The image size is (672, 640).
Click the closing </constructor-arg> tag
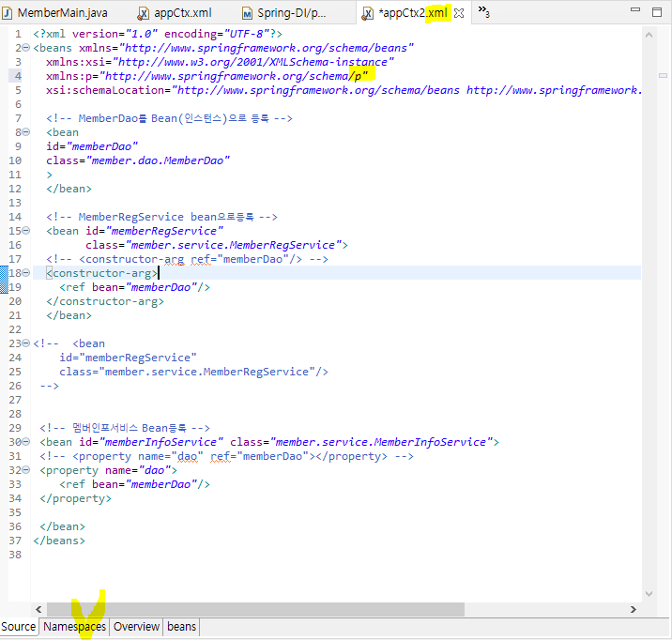[x=105, y=301]
